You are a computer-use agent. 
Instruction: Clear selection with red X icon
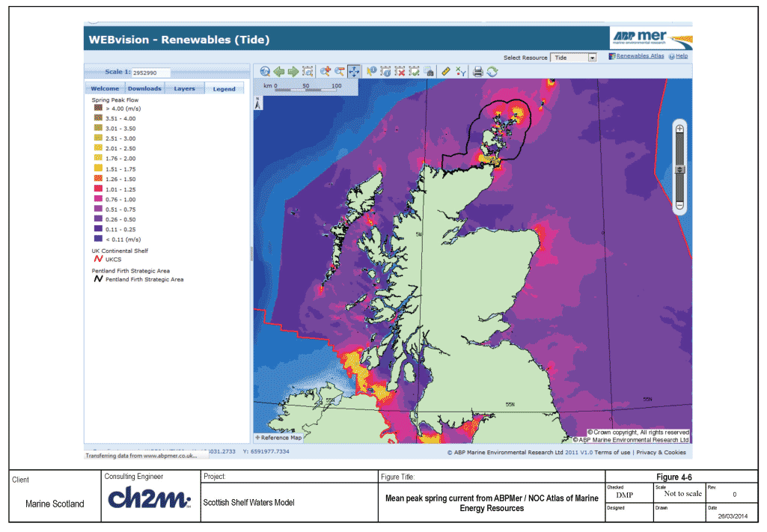(400, 71)
